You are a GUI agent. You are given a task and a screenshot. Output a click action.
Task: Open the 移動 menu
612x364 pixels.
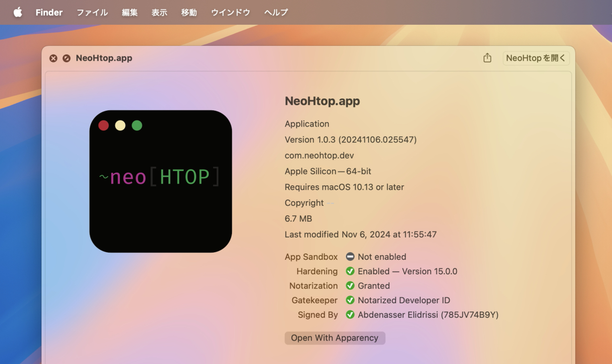(x=189, y=12)
